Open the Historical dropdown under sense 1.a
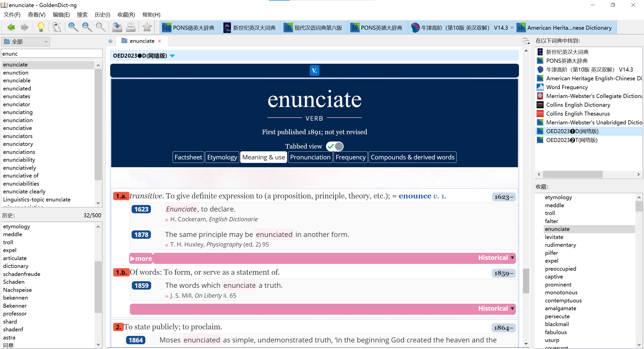Viewport: 644px width, 349px height. pos(496,258)
